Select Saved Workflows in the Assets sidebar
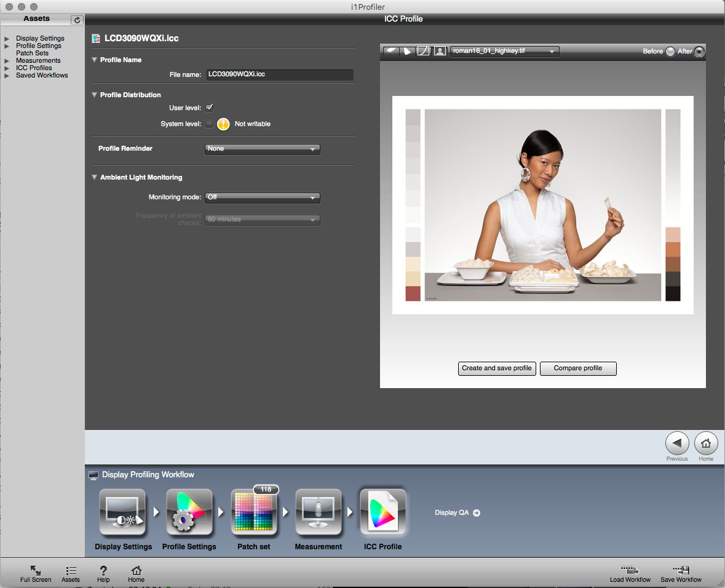 (x=42, y=75)
